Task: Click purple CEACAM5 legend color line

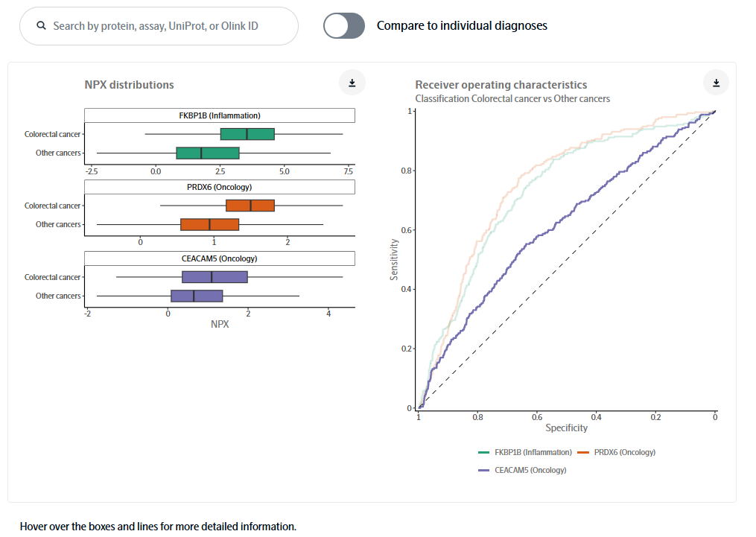Action: tap(483, 470)
